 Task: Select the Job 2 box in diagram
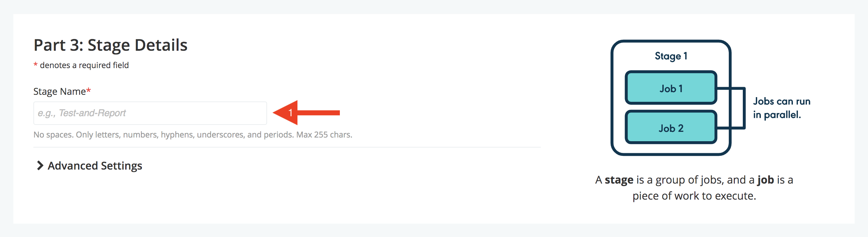coord(671,128)
